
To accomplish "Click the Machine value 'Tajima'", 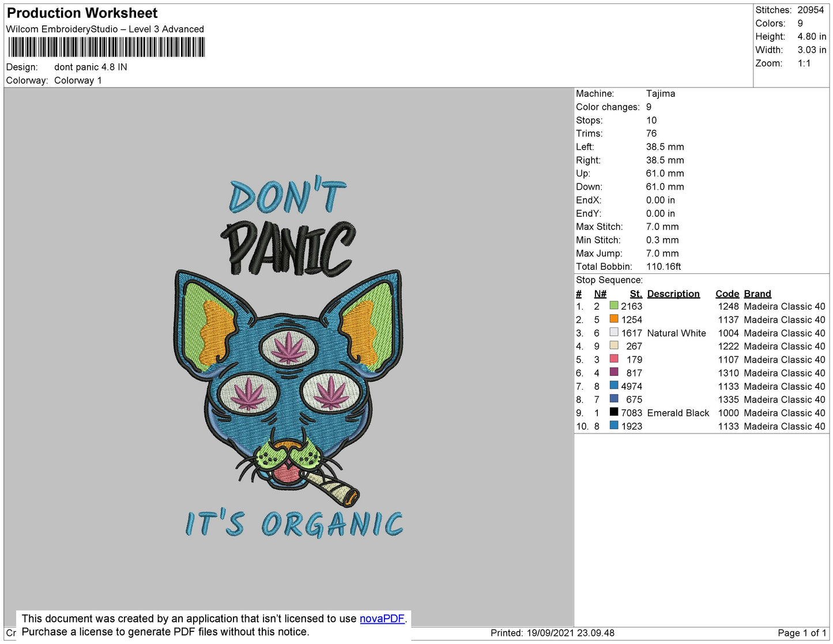I will [661, 93].
